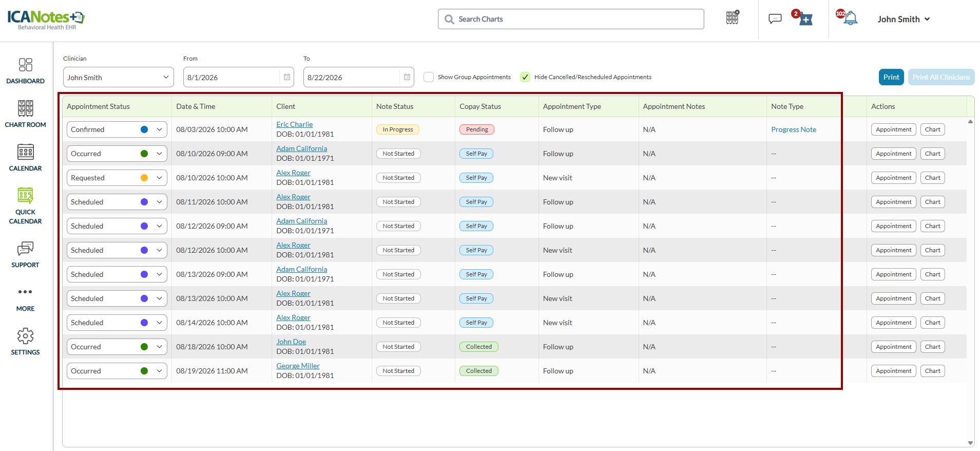Open the John Smith user menu
The height and width of the screenshot is (451, 980).
click(904, 19)
